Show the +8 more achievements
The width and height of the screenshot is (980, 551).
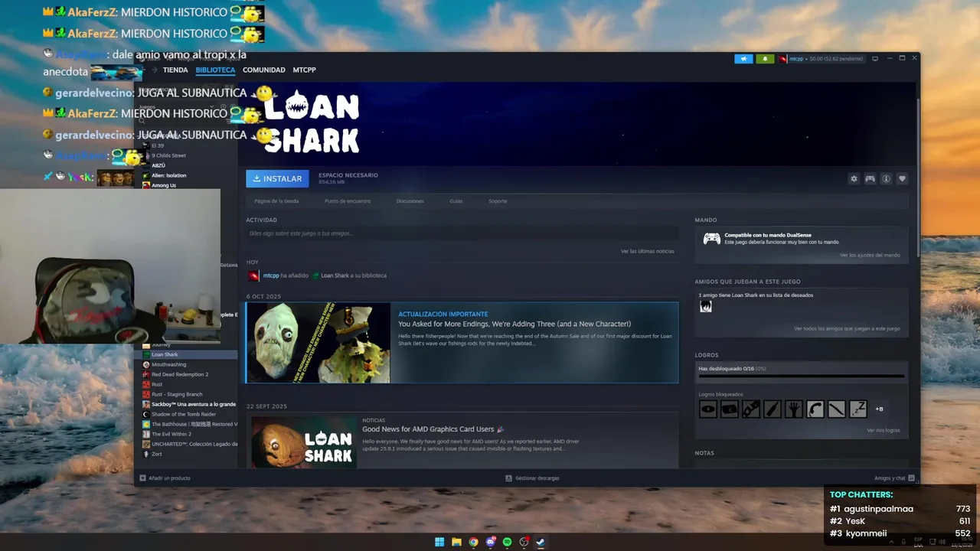879,409
